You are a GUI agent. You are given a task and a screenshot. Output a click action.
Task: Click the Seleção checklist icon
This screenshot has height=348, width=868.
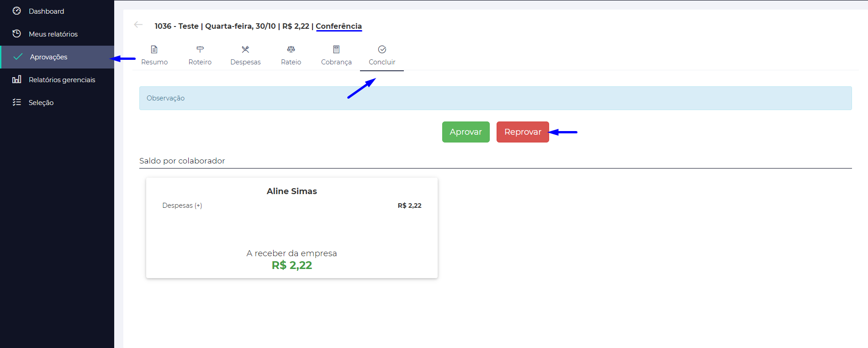[x=17, y=102]
